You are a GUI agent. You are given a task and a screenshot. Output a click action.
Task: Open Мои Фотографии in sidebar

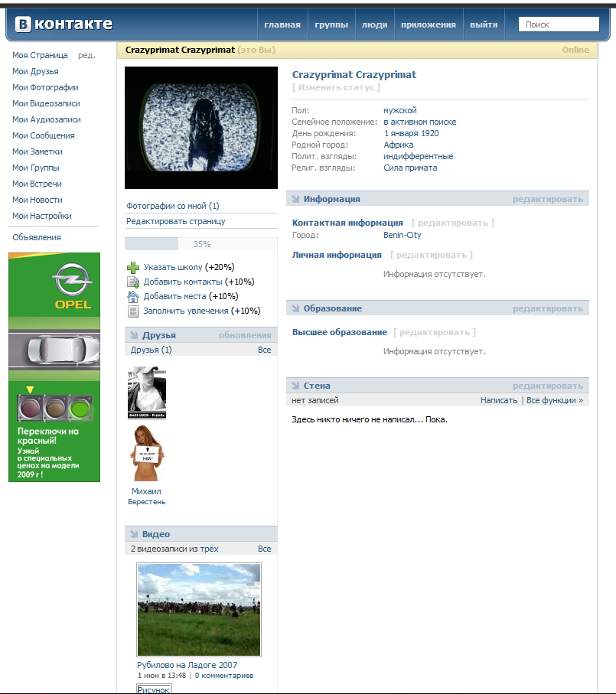pos(45,87)
